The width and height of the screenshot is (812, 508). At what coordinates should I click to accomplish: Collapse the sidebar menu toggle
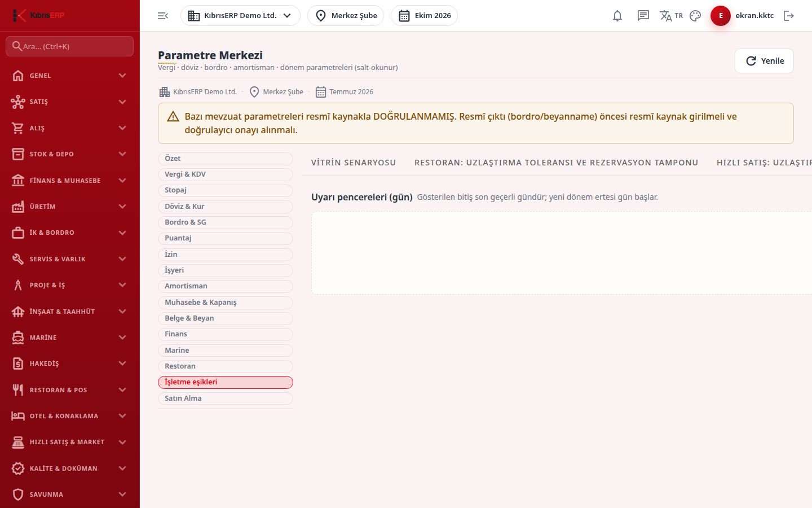coord(163,16)
